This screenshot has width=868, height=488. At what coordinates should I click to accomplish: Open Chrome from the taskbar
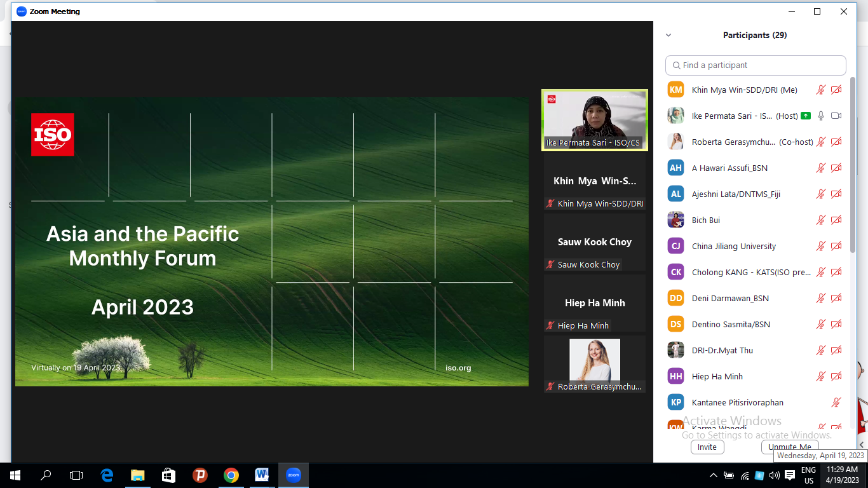coord(231,475)
